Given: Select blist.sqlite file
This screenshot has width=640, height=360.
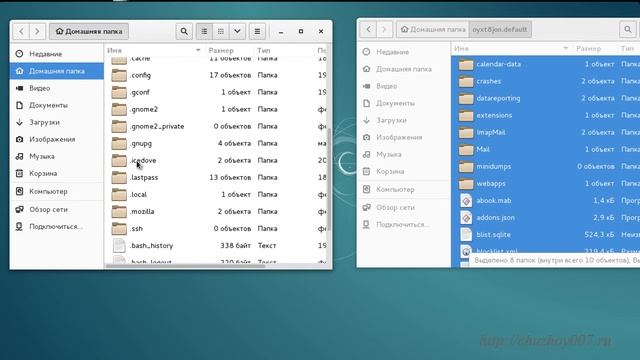Looking at the screenshot, I should pyautogui.click(x=546, y=235).
